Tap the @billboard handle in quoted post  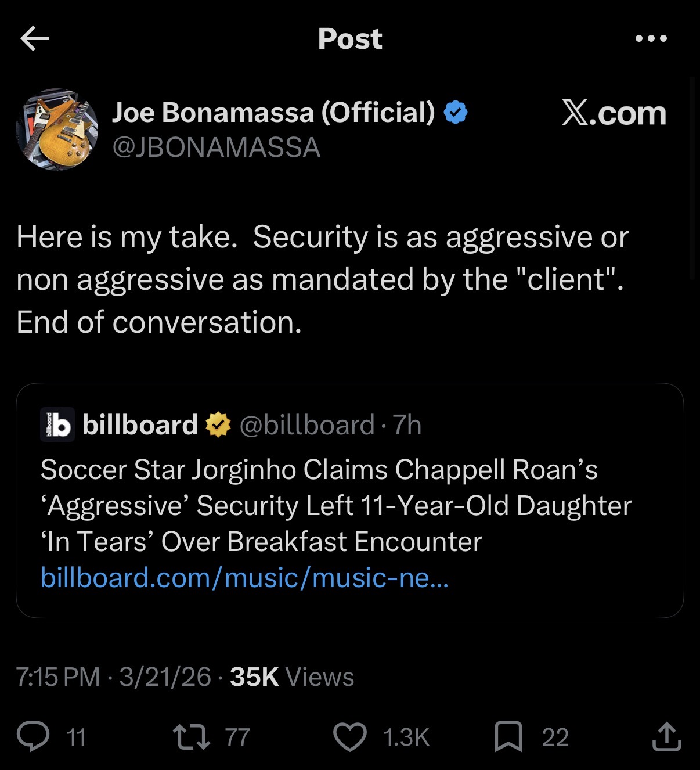(306, 425)
